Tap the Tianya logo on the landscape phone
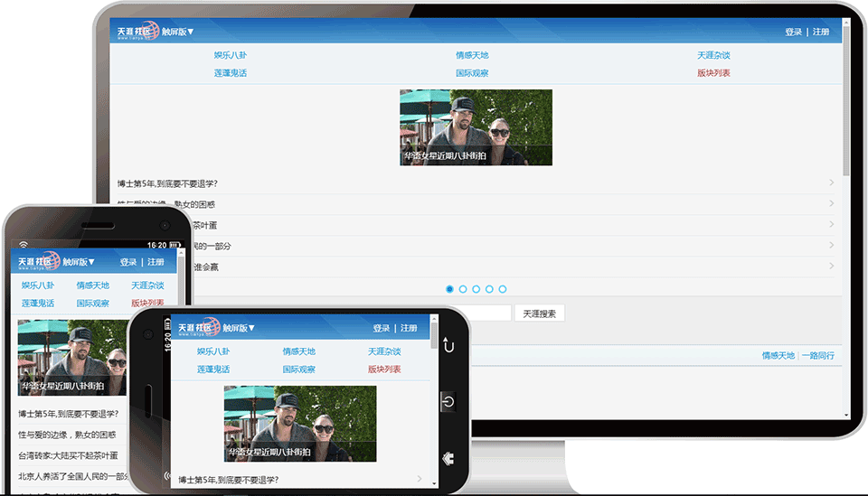The width and height of the screenshot is (868, 496). [x=199, y=328]
